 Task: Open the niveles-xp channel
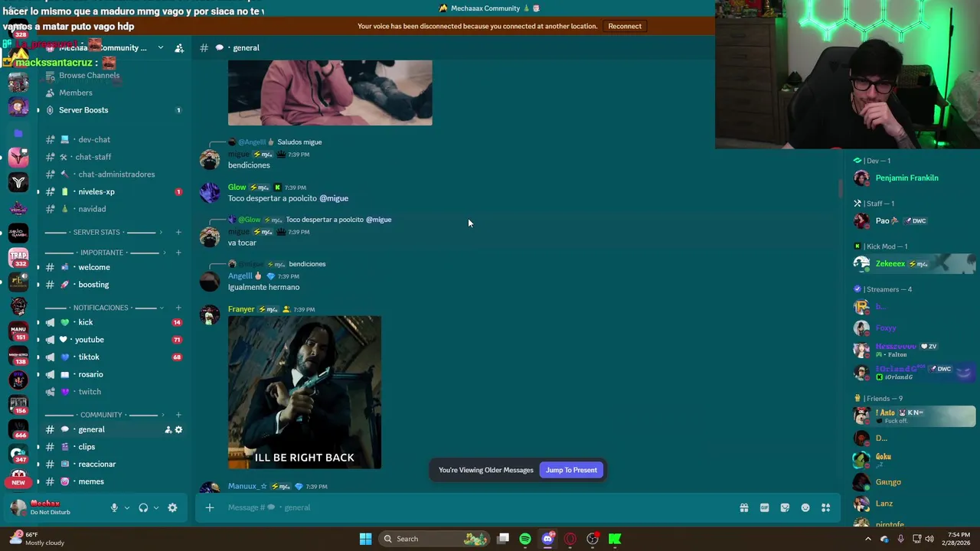coord(113,192)
